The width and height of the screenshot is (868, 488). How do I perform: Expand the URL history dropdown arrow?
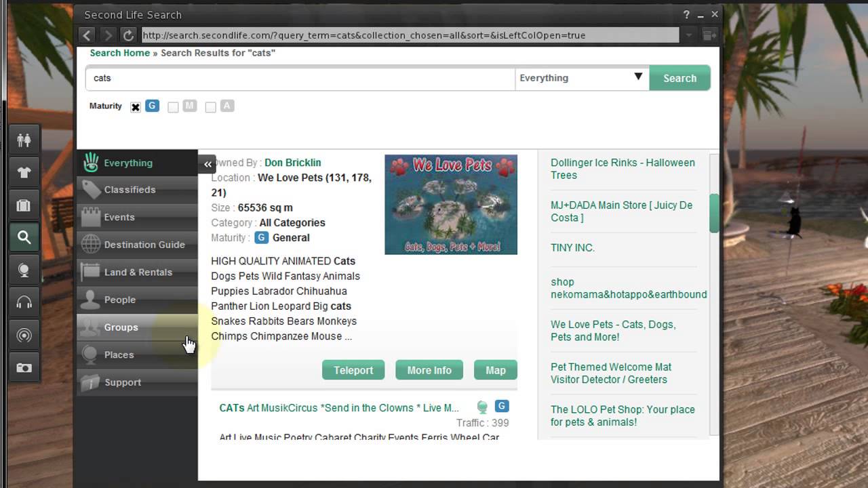point(689,35)
